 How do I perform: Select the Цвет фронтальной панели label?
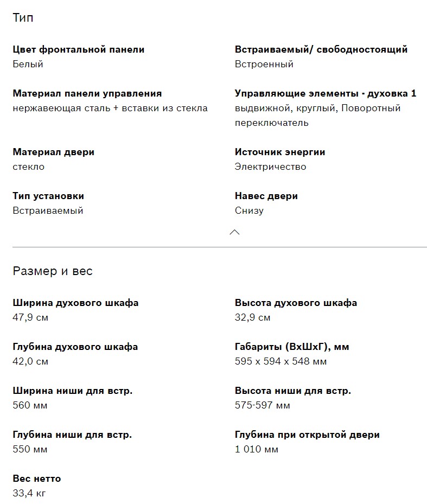point(79,49)
